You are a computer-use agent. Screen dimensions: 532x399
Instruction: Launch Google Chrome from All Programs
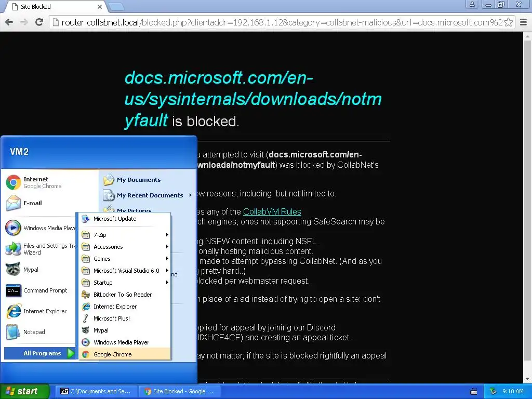125,354
